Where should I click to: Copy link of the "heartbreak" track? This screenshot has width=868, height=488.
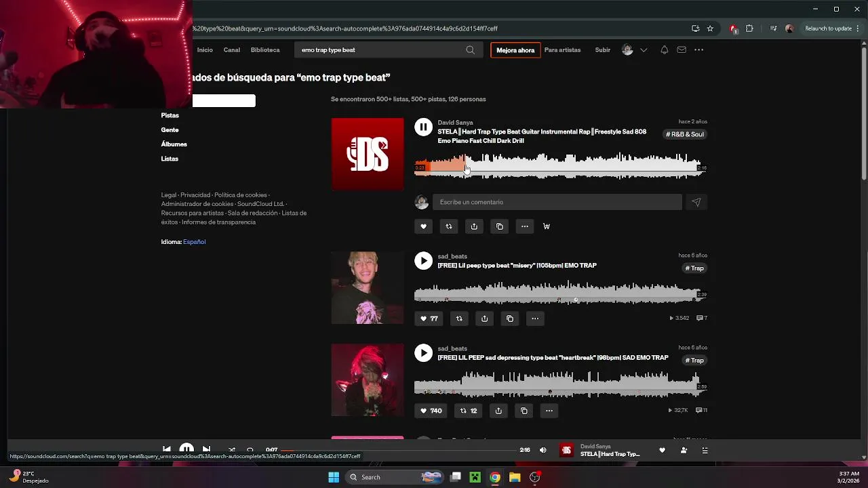524,411
